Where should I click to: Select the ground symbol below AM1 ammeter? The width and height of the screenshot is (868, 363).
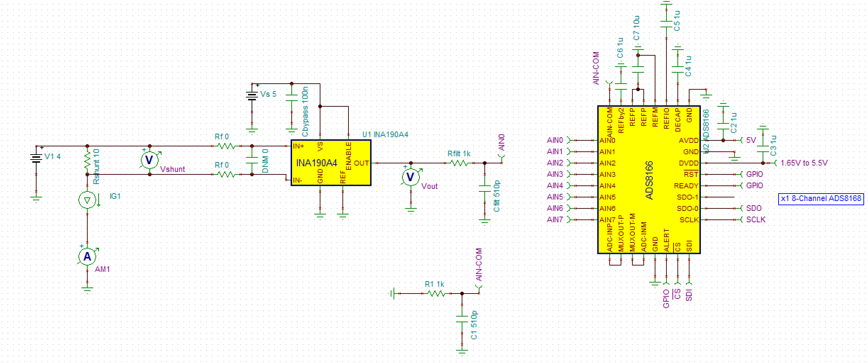[x=87, y=289]
